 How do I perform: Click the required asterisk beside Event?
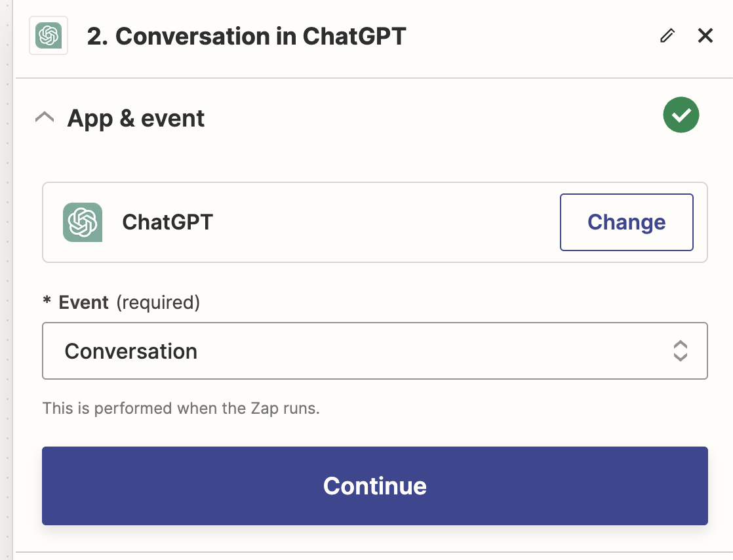[47, 300]
